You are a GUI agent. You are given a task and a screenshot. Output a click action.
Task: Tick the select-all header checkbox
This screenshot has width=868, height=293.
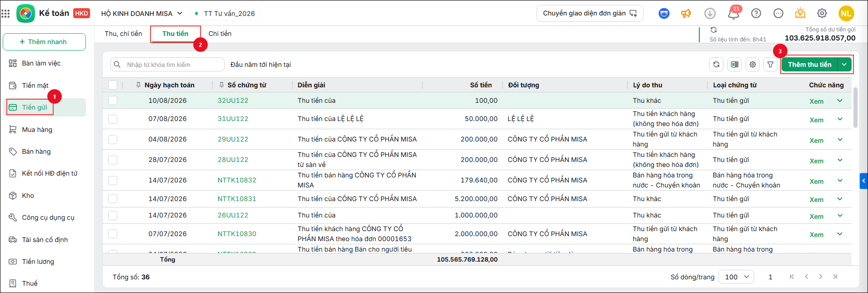tap(113, 85)
